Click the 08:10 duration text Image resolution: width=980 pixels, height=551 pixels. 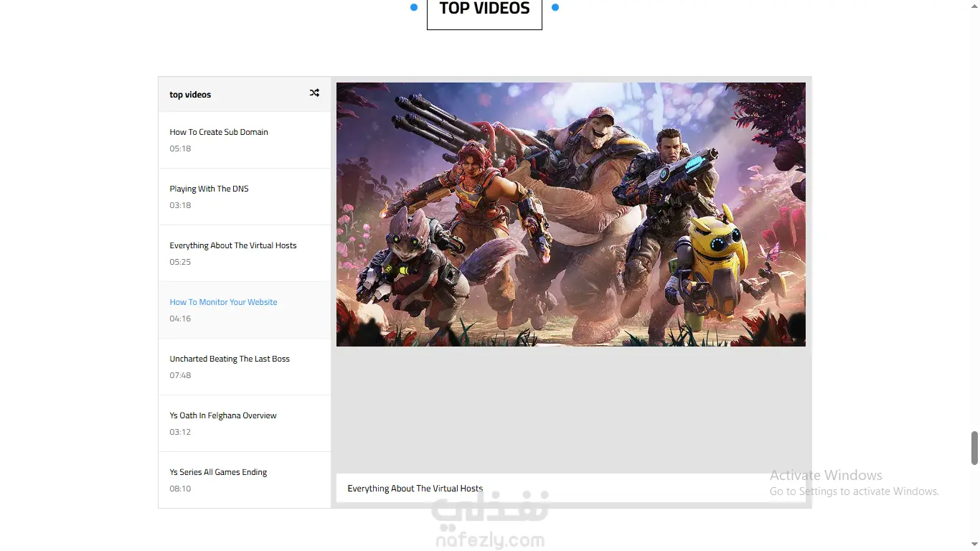pos(180,489)
